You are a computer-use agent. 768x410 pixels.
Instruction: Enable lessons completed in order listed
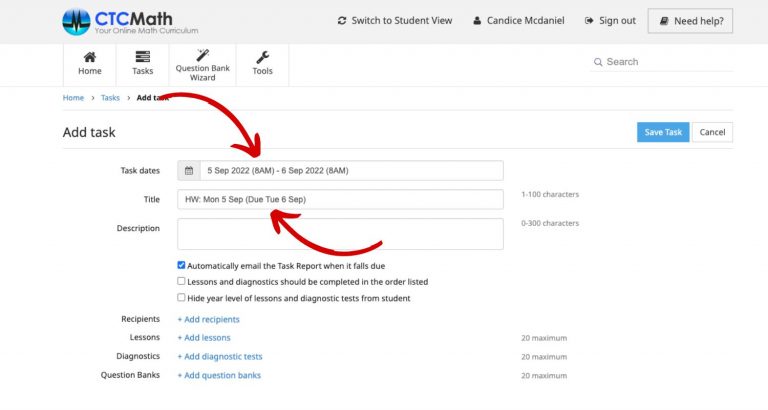pos(181,282)
